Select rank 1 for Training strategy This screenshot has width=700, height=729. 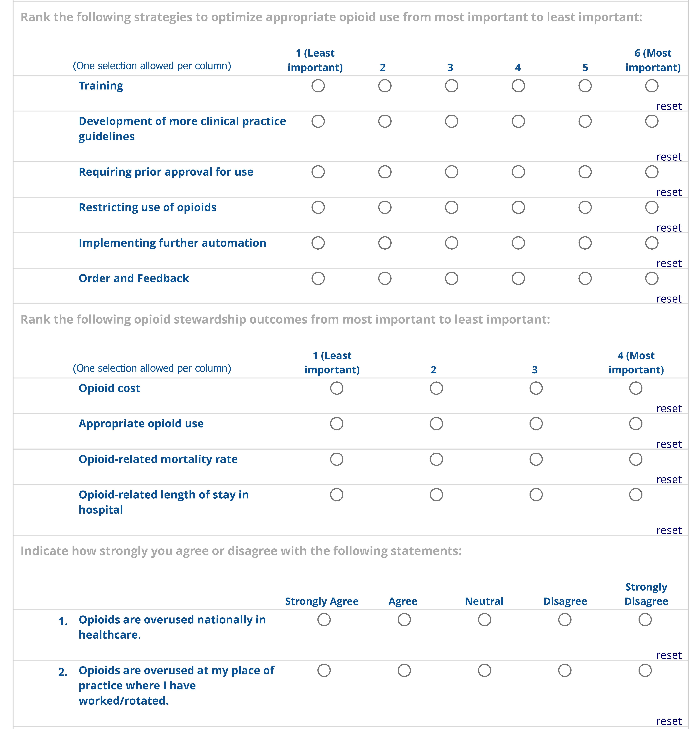point(318,86)
